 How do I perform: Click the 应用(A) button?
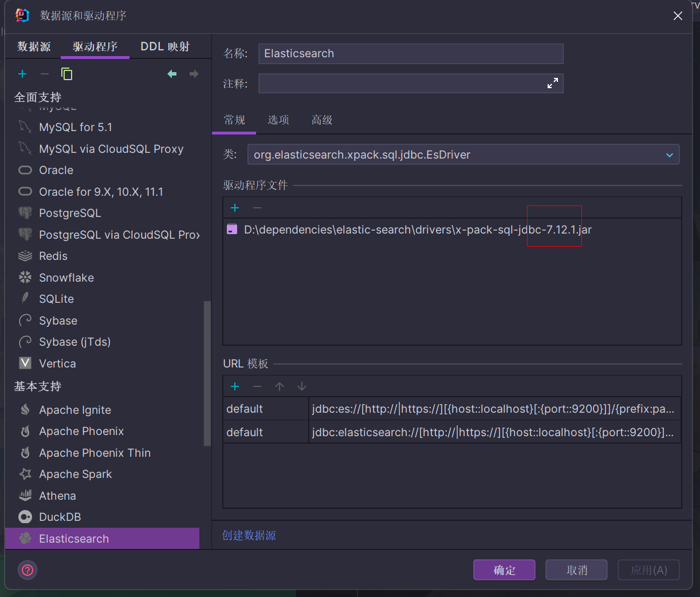pos(648,570)
